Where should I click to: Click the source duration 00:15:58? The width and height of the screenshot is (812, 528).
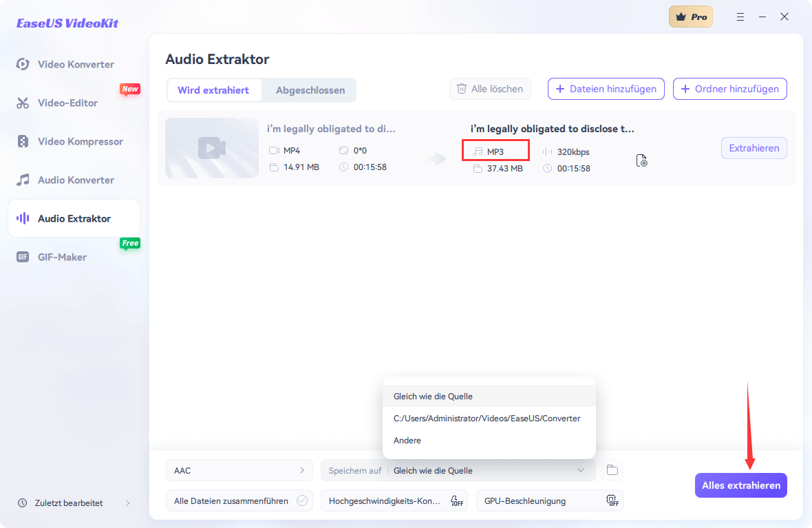370,167
